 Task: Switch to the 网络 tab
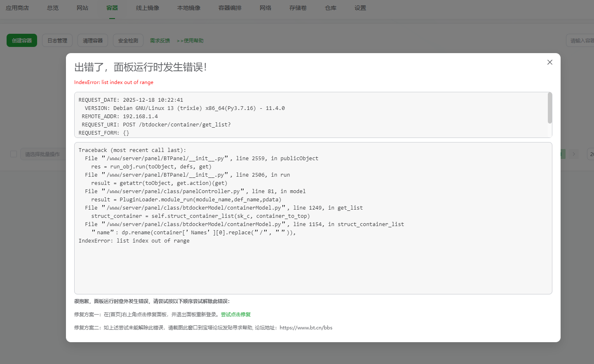[x=265, y=7]
